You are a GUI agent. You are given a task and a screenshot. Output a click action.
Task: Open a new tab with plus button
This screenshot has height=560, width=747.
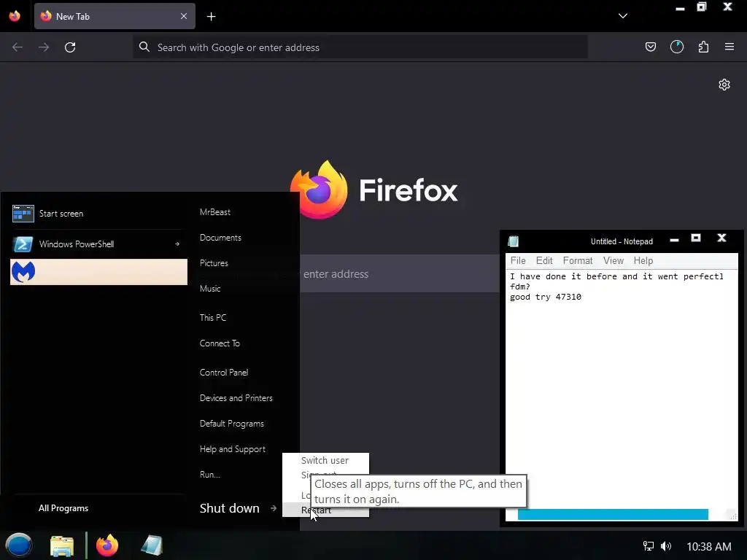point(211,17)
